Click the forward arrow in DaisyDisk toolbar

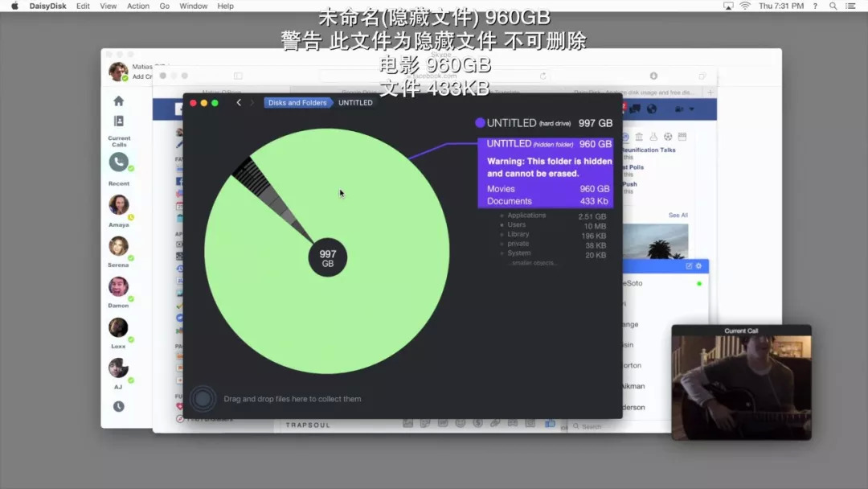[252, 102]
